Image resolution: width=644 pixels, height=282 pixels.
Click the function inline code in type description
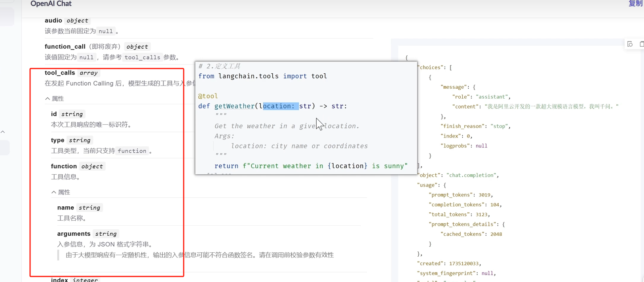tap(132, 151)
